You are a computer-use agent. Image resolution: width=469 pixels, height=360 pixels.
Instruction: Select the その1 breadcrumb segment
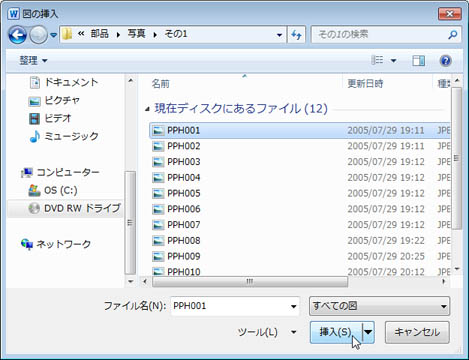coord(176,34)
